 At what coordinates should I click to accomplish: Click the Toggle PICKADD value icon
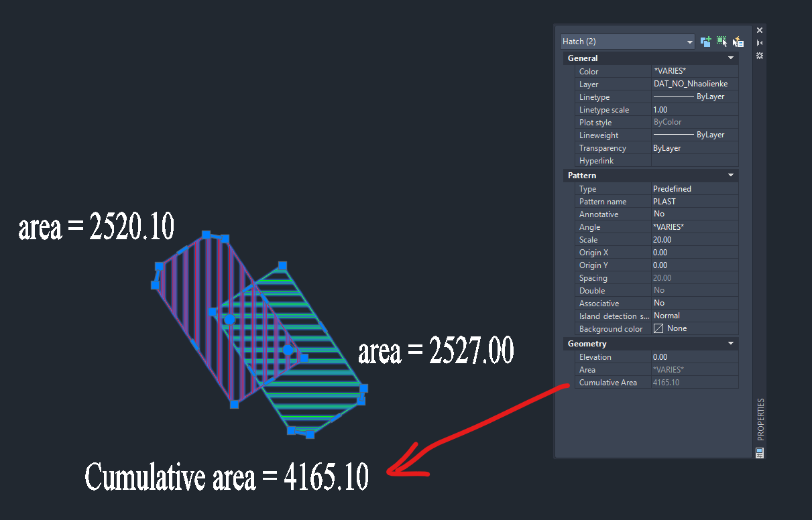click(x=705, y=42)
